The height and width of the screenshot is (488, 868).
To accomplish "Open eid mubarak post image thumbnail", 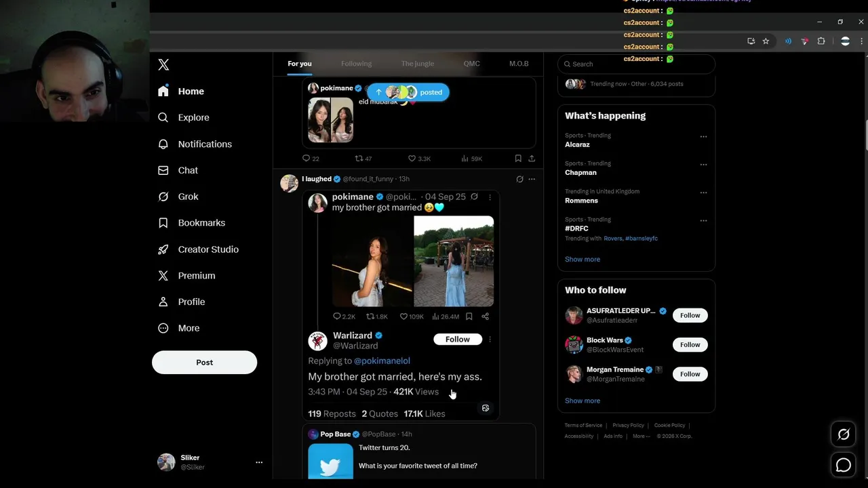I will click(x=330, y=120).
